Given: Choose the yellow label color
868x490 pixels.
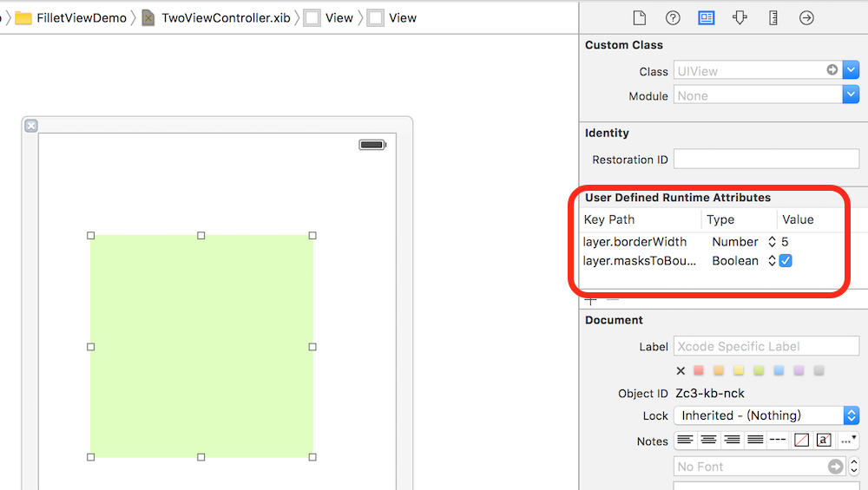Looking at the screenshot, I should click(739, 370).
